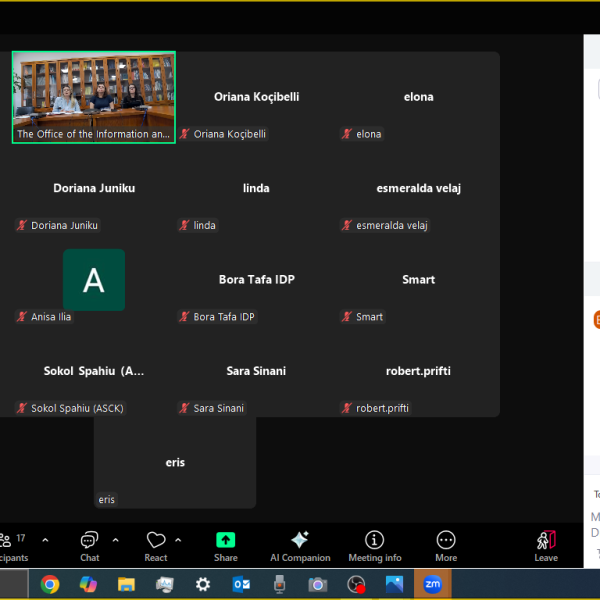Open Outlook from the taskbar
This screenshot has height=600, width=600.
click(x=241, y=585)
